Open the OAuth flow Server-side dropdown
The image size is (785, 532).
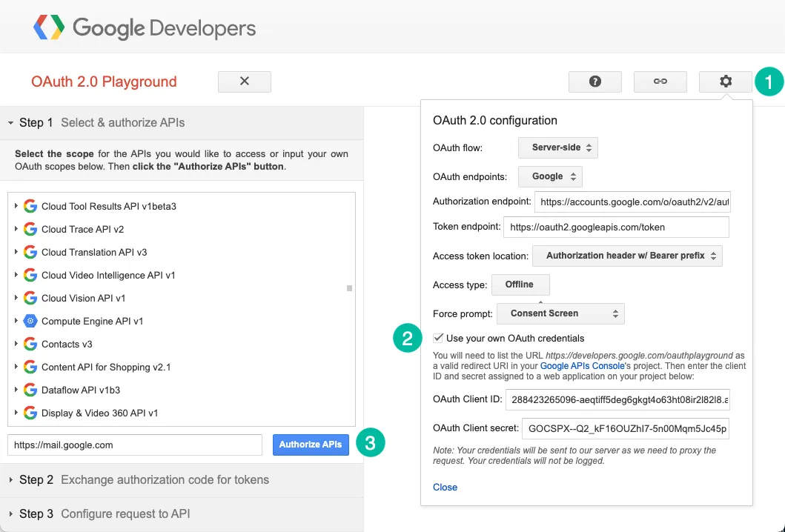click(557, 147)
